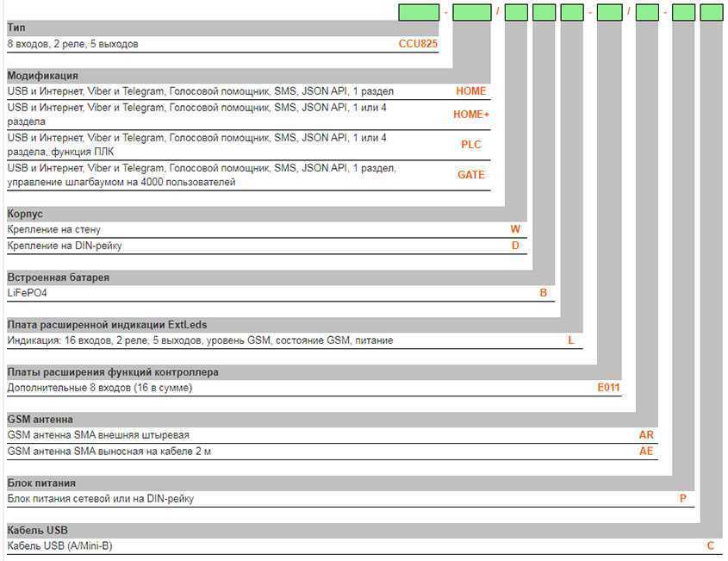Pick the GATE modification code
Image resolution: width=728 pixels, height=561 pixels.
point(470,175)
